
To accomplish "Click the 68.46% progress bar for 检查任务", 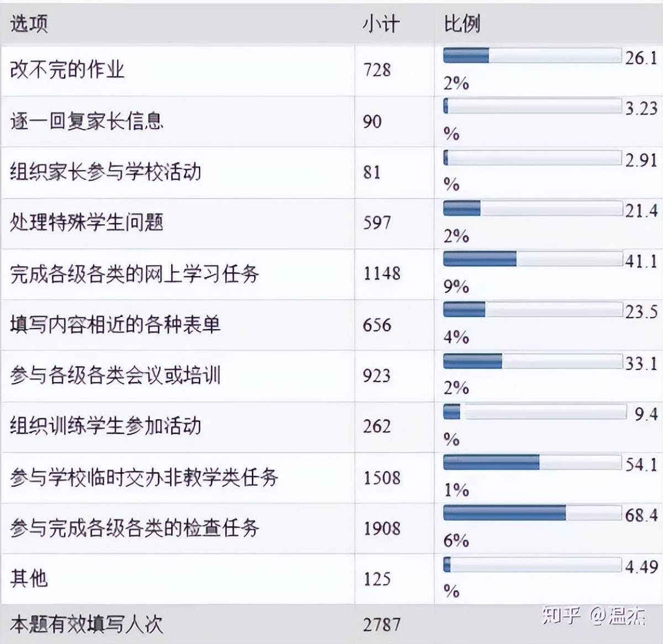I will (532, 513).
